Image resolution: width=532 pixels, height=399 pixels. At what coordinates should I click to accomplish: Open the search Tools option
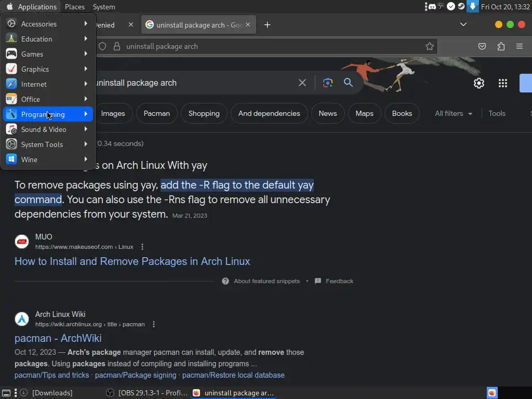point(497,113)
